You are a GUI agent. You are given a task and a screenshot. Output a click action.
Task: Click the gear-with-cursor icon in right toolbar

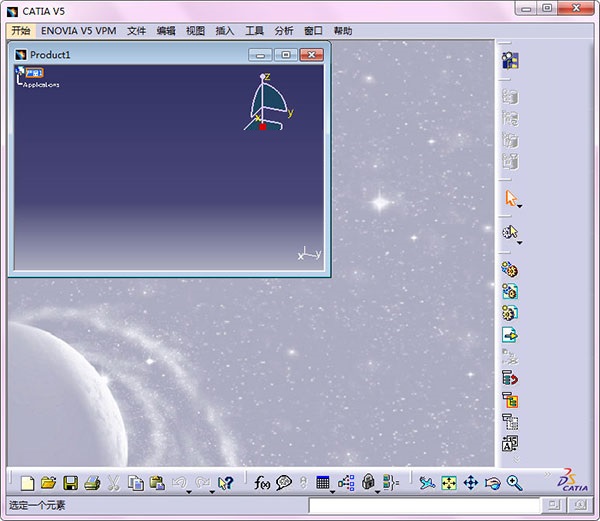tap(510, 232)
